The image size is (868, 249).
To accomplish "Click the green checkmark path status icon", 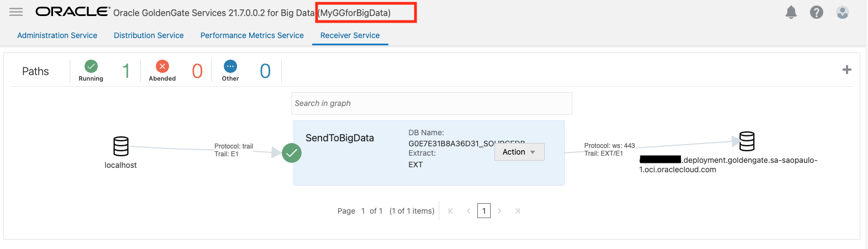I will (292, 153).
